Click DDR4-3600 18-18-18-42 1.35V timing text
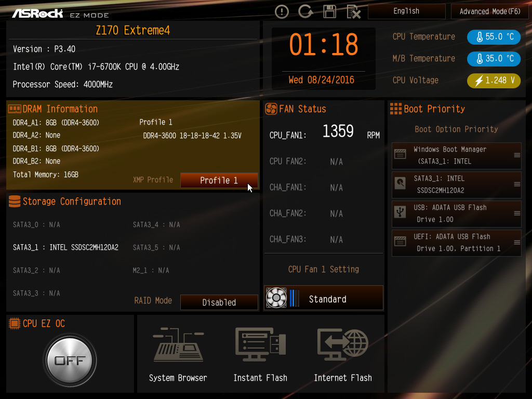532x399 pixels. [192, 136]
